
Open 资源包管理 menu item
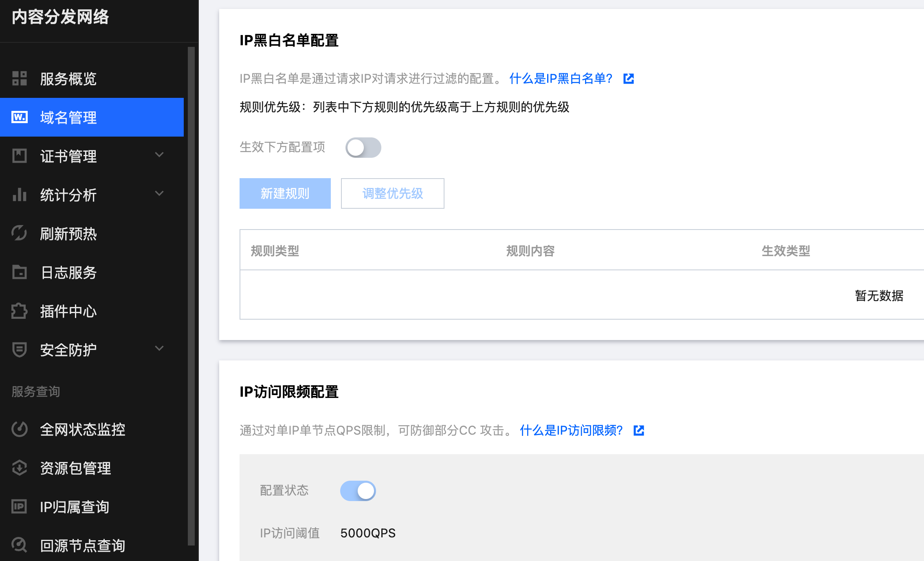(x=75, y=468)
